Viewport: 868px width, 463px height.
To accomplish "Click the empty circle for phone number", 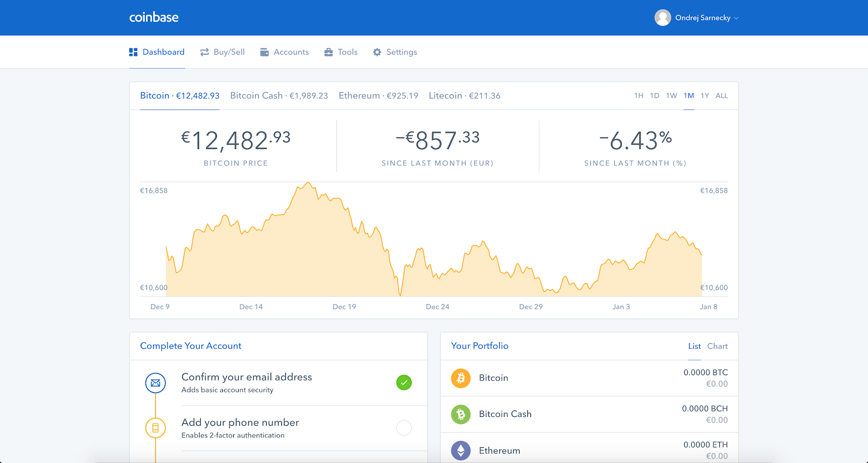I will coord(404,428).
